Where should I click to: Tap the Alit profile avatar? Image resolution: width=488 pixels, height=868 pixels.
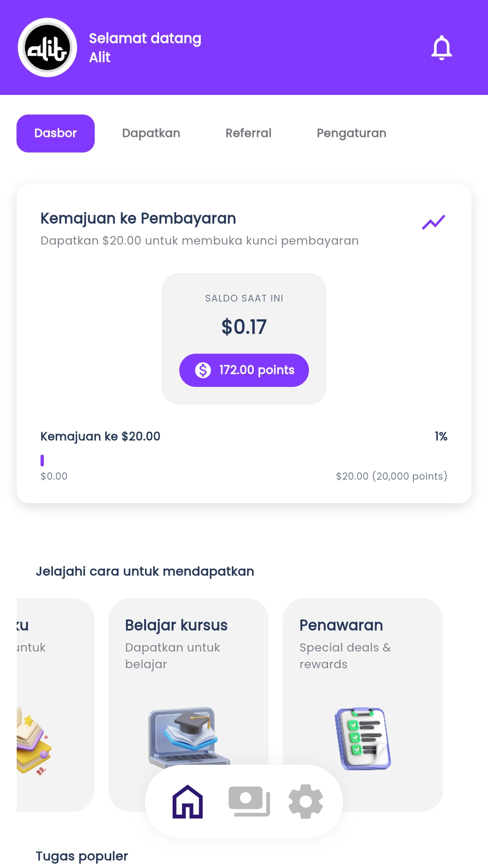click(47, 47)
